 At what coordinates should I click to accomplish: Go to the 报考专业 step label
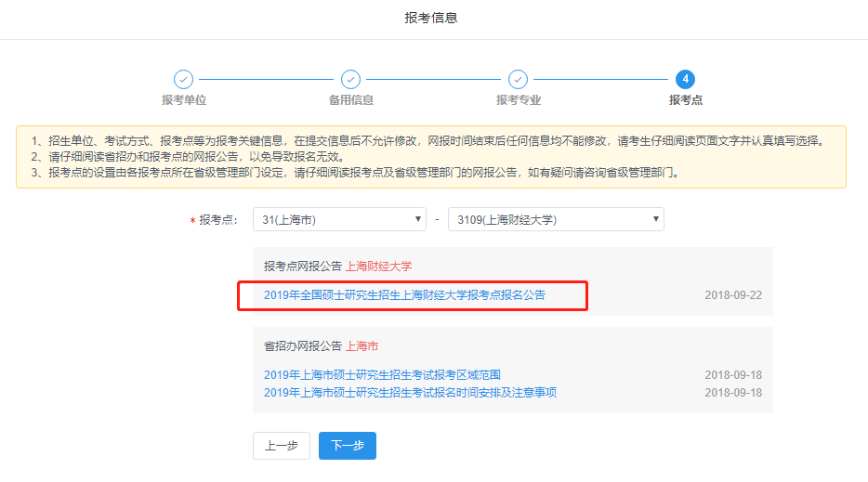click(x=518, y=100)
